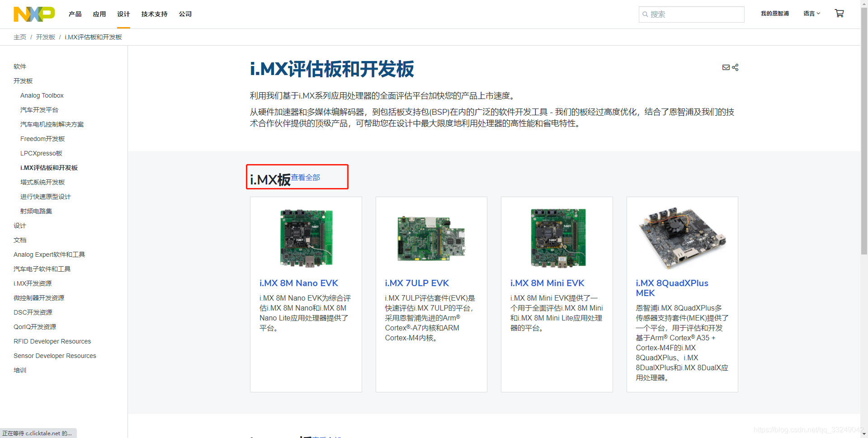This screenshot has height=438, width=868.
Task: Open Analog Toolbox sidebar item
Action: (x=42, y=95)
